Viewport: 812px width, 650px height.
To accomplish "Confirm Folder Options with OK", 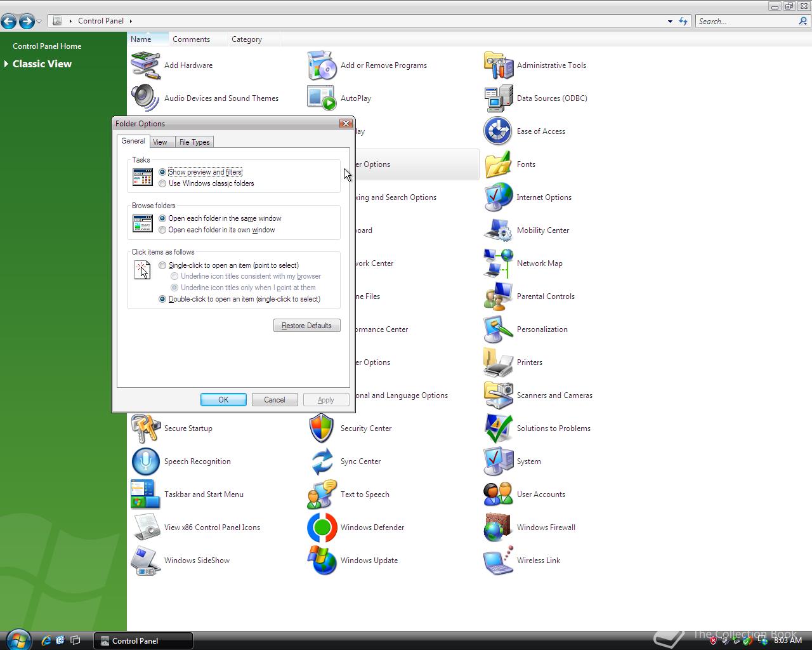I will coord(223,400).
